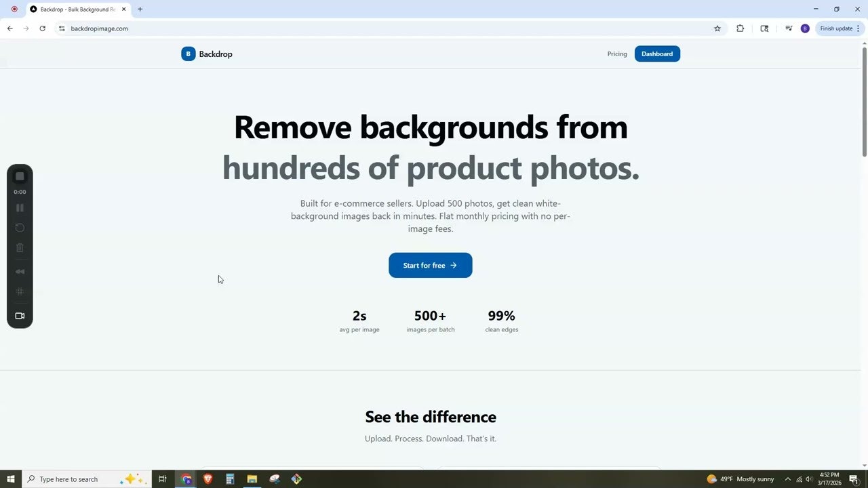Toggle the grid effect in the recorder toolbar
Image resolution: width=868 pixels, height=488 pixels.
tap(20, 291)
